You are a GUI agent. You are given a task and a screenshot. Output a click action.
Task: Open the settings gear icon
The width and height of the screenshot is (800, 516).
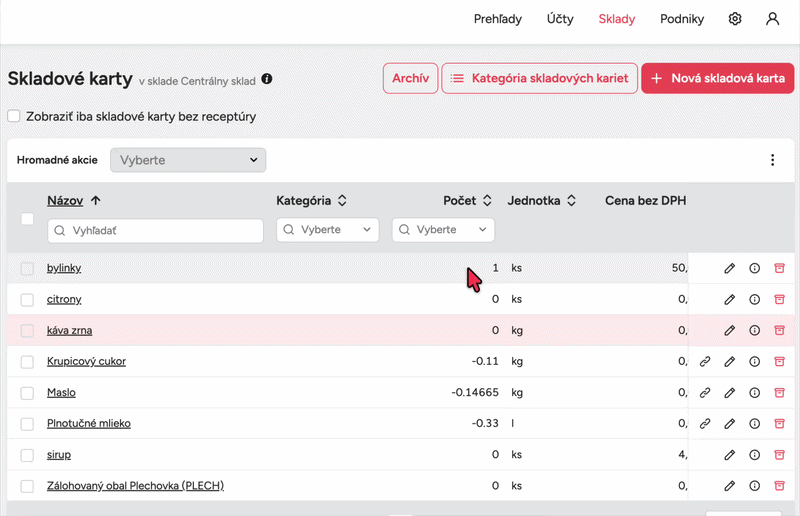pos(735,19)
